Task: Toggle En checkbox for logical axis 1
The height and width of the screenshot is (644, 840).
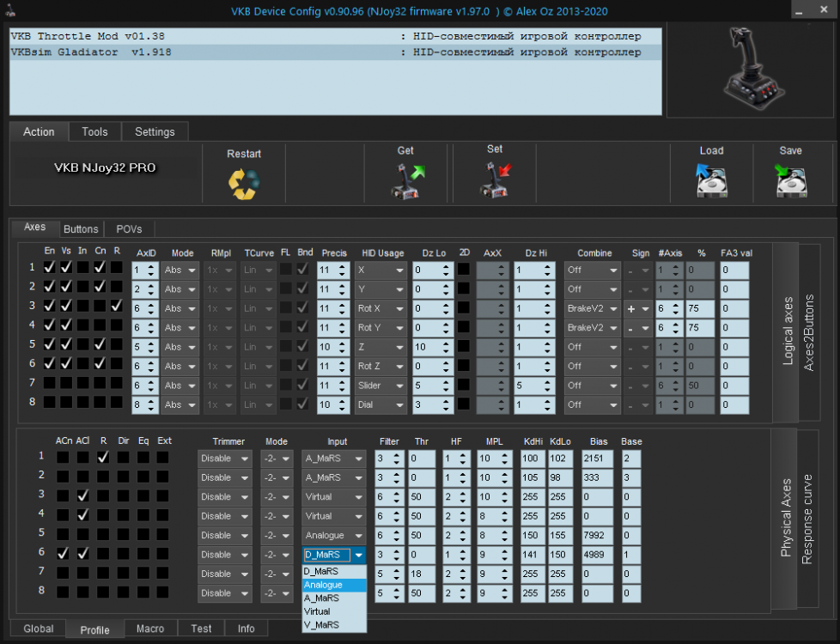Action: pos(49,267)
